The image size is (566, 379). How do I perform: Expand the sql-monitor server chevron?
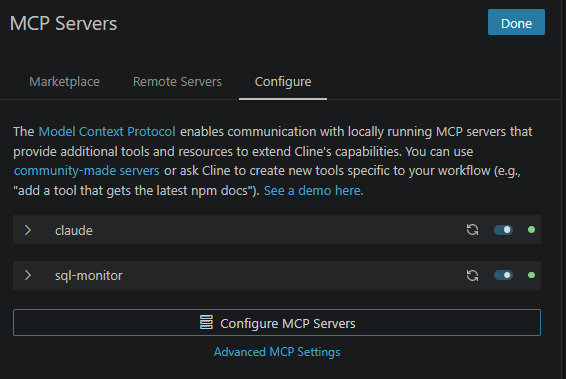(x=28, y=275)
